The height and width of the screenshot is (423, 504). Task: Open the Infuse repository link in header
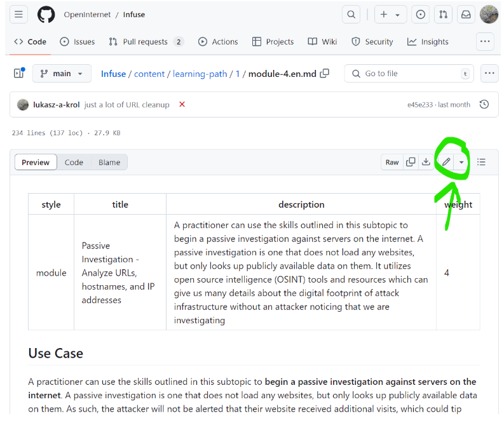pos(134,15)
